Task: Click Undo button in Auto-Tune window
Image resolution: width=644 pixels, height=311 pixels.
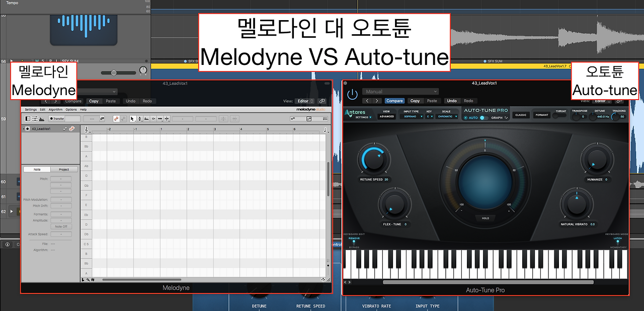Action: point(452,101)
